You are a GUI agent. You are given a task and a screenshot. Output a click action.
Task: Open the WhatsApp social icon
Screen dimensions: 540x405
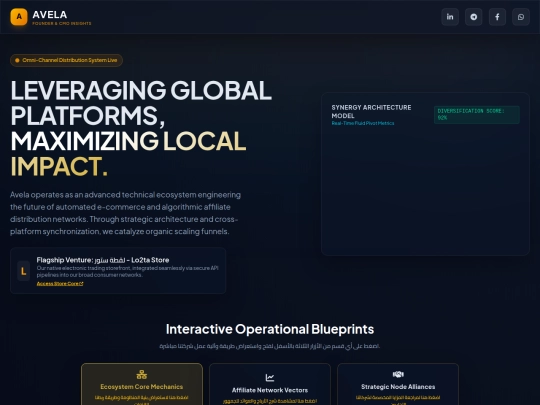pos(521,17)
